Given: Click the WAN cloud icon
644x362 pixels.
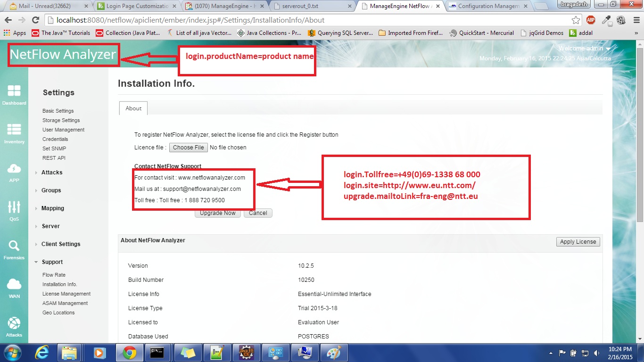Looking at the screenshot, I should (14, 285).
